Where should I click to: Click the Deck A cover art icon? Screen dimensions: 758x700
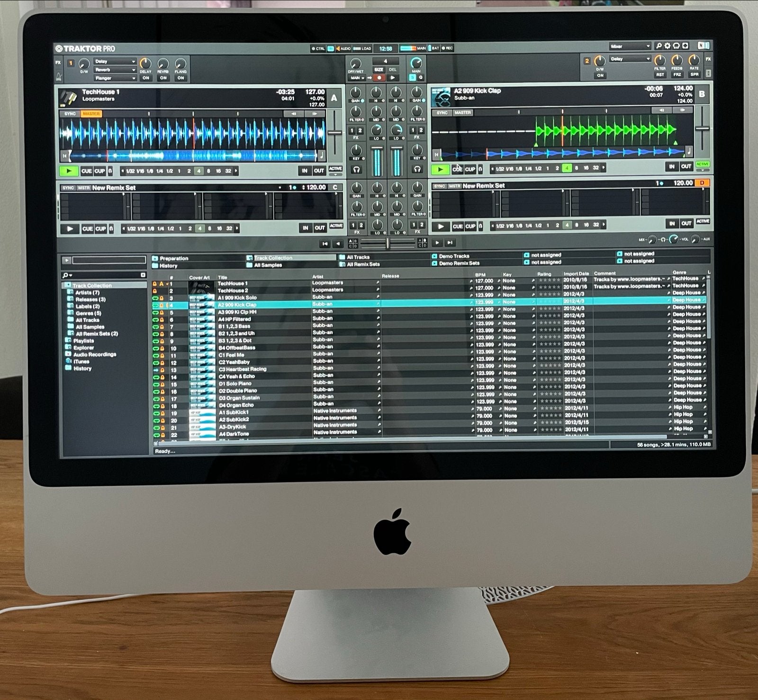[69, 98]
